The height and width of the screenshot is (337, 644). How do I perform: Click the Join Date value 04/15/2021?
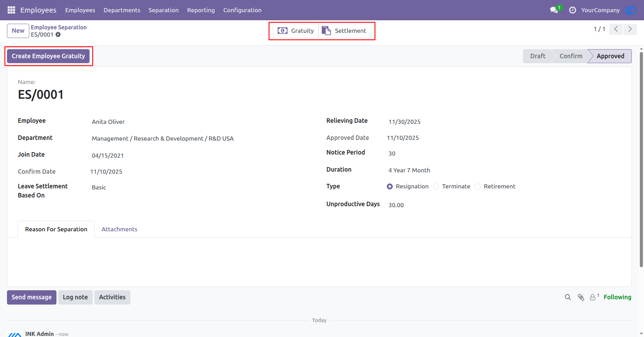pyautogui.click(x=108, y=156)
